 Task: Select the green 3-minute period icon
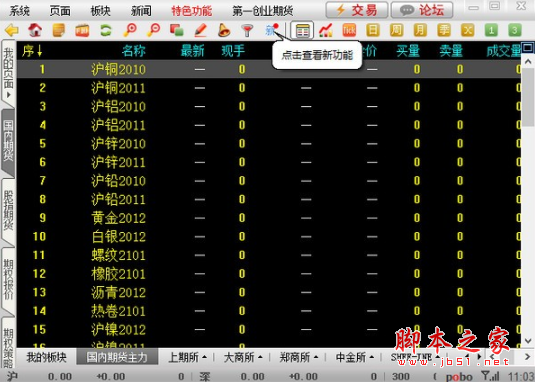coord(515,30)
